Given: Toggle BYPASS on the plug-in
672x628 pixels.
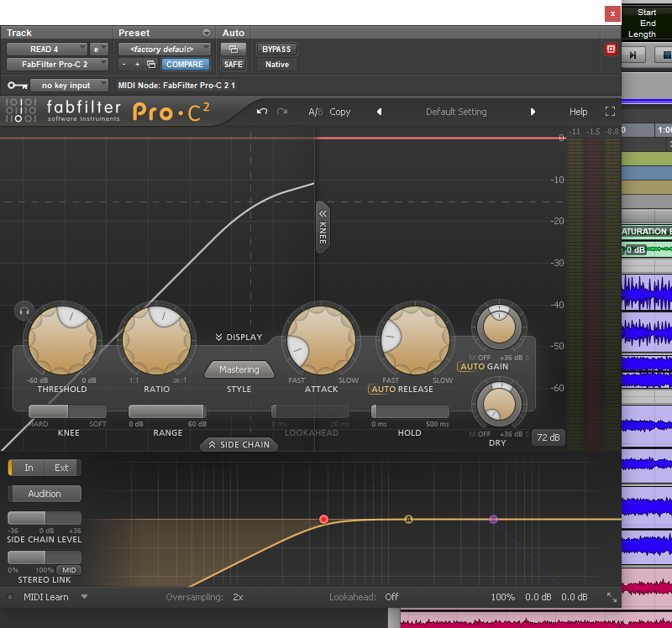Looking at the screenshot, I should [x=276, y=50].
